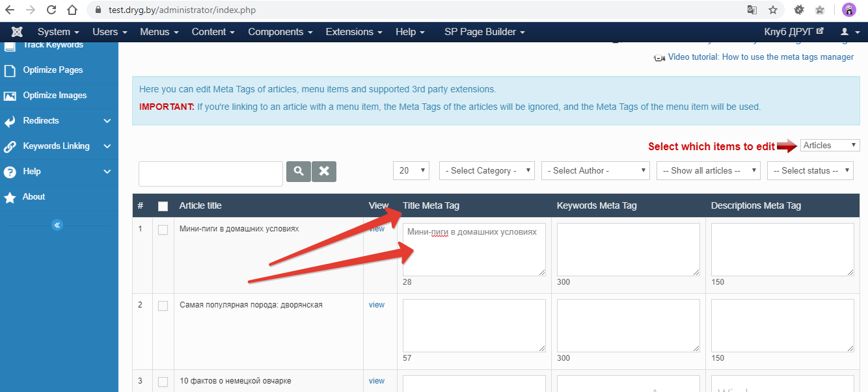This screenshot has height=392, width=868.
Task: Click the Optimize Pages sidebar icon
Action: tap(10, 70)
